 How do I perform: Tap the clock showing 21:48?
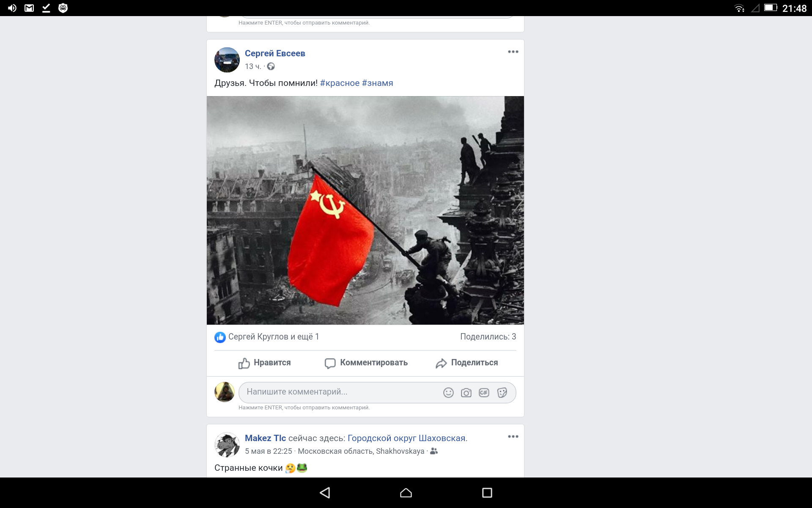click(794, 8)
